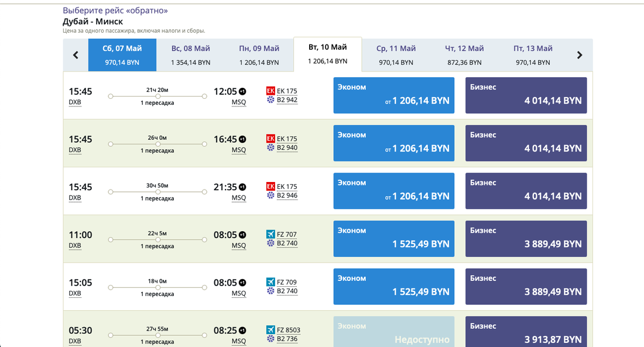The height and width of the screenshot is (347, 644).
Task: Choose Бизнес 3 913,87 BYN fare
Action: point(526,332)
